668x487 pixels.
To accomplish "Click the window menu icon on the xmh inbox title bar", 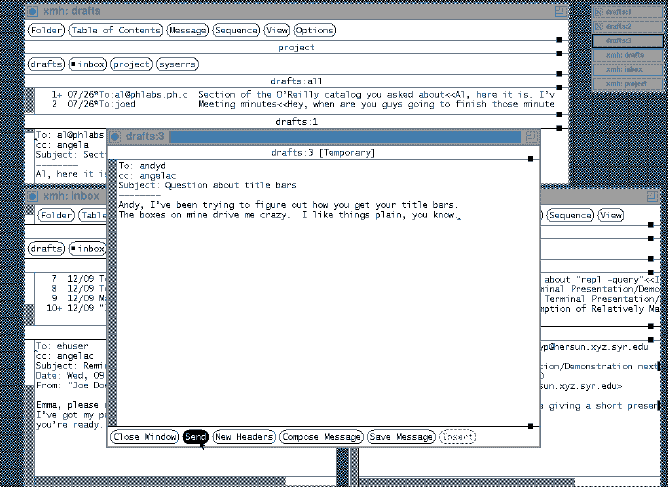I will (x=32, y=196).
